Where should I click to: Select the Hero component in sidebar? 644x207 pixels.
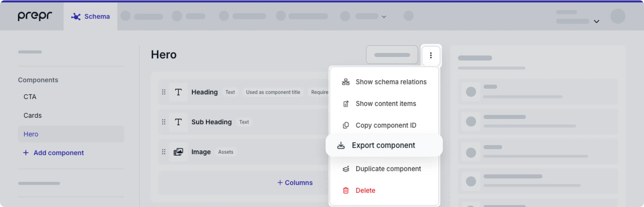coord(71,134)
